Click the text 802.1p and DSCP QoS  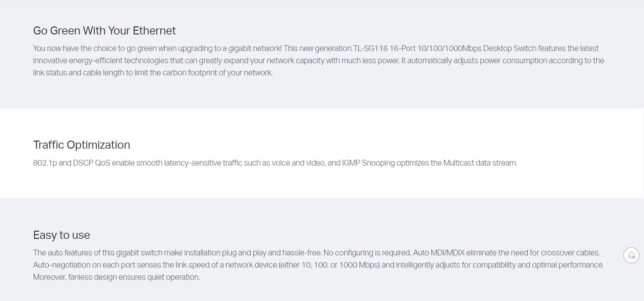pyautogui.click(x=72, y=163)
